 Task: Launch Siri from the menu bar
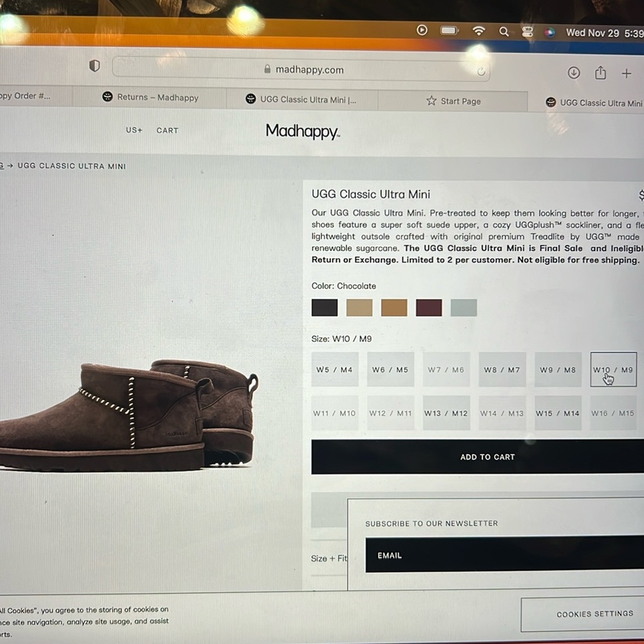tap(549, 32)
